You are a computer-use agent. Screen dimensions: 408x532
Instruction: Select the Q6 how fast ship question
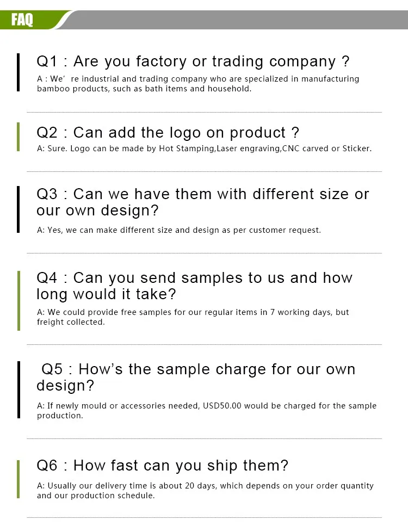click(x=162, y=466)
